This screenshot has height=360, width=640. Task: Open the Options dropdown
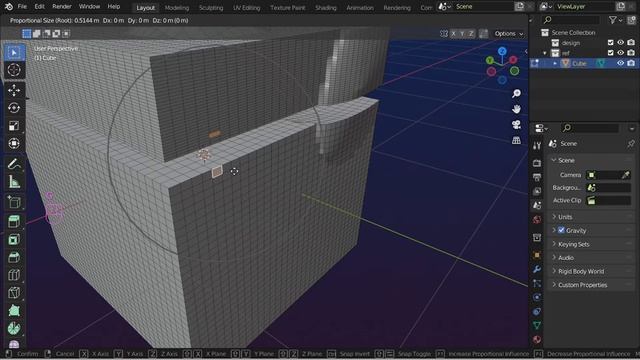[x=509, y=33]
